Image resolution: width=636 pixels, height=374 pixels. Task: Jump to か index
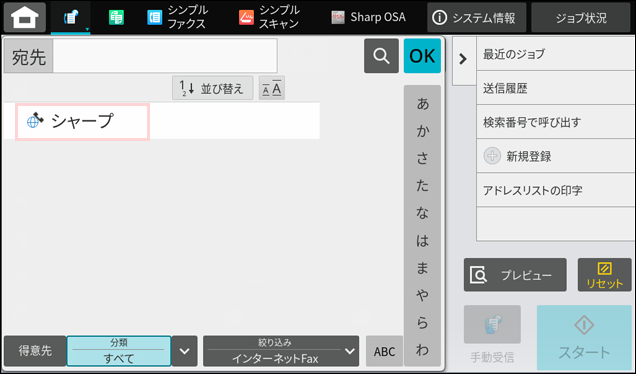pyautogui.click(x=422, y=131)
